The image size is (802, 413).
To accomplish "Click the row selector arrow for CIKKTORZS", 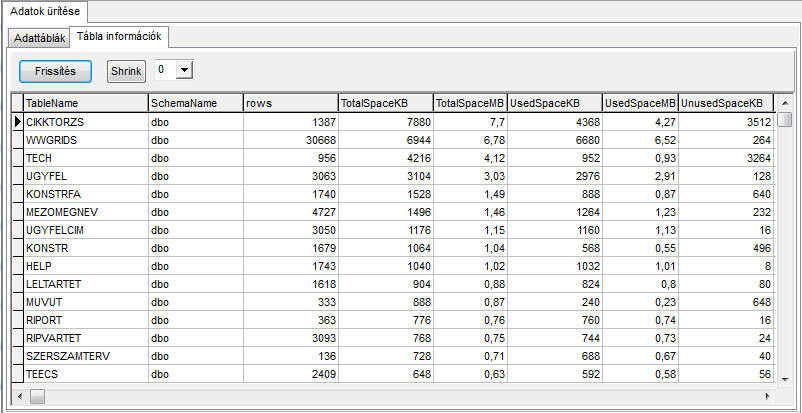I will coord(18,122).
